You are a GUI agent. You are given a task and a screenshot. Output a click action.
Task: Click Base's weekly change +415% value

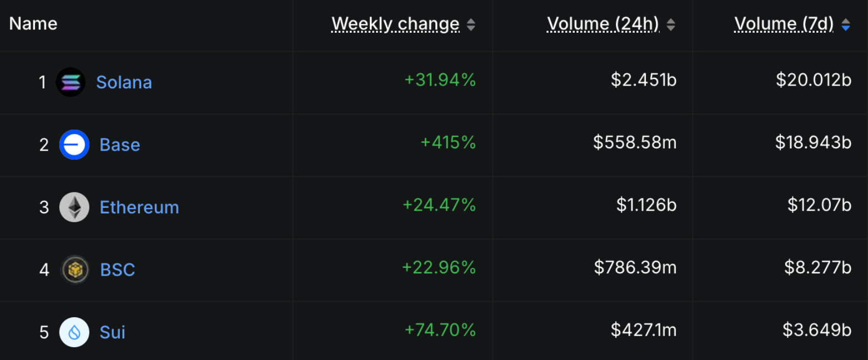tap(448, 143)
